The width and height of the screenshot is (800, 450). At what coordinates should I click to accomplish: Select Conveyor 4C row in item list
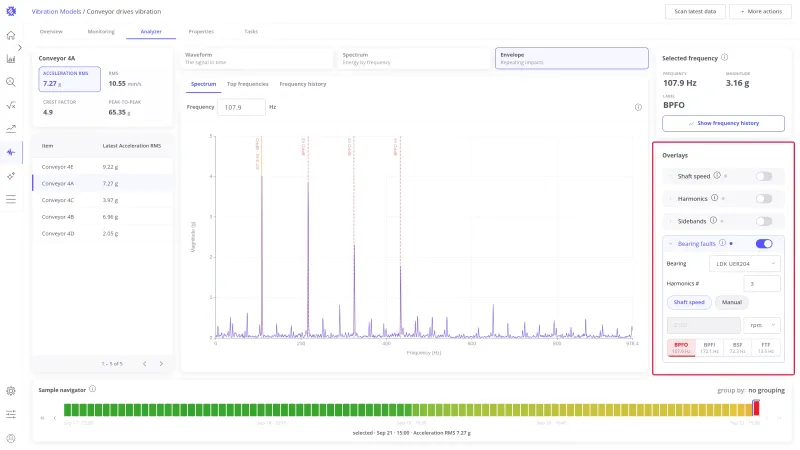(x=102, y=200)
